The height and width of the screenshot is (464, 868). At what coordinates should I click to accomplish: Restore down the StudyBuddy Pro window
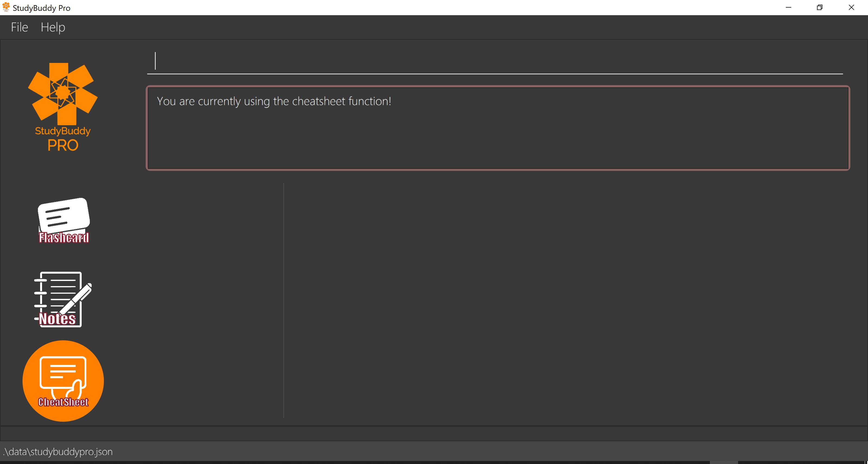pyautogui.click(x=819, y=7)
